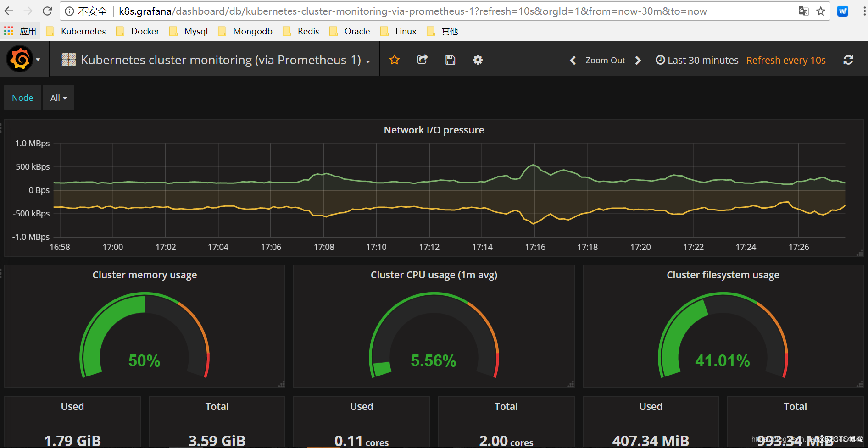The height and width of the screenshot is (448, 868).
Task: Click the 41.01% filesystem gauge
Action: pyautogui.click(x=723, y=336)
